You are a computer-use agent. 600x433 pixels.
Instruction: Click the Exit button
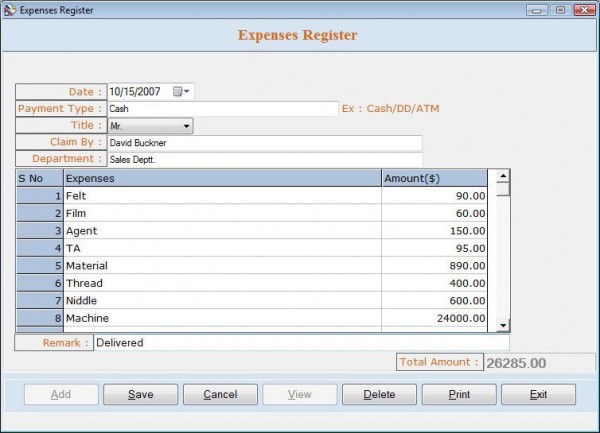[x=538, y=394]
